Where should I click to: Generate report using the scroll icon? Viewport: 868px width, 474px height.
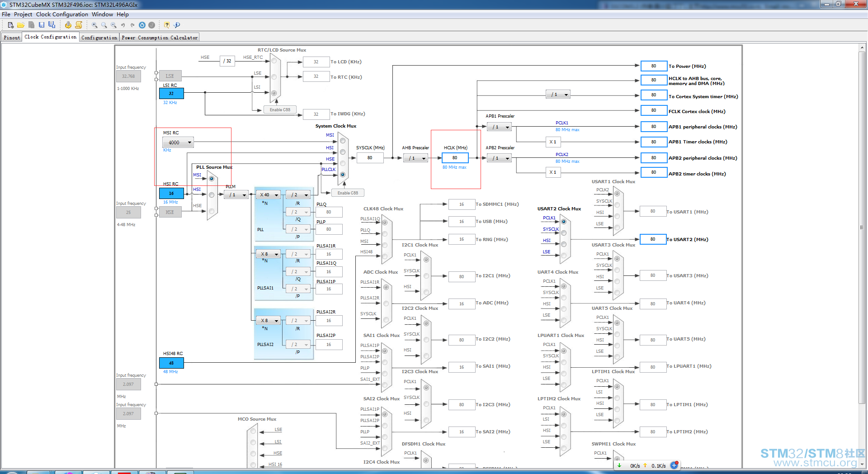pyautogui.click(x=79, y=25)
